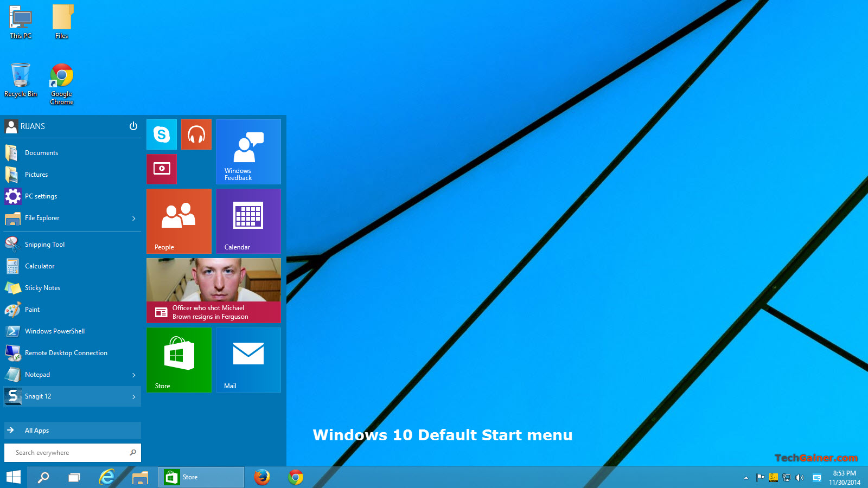Open the Windows Feedback tile
The width and height of the screenshot is (868, 488).
[x=248, y=152]
